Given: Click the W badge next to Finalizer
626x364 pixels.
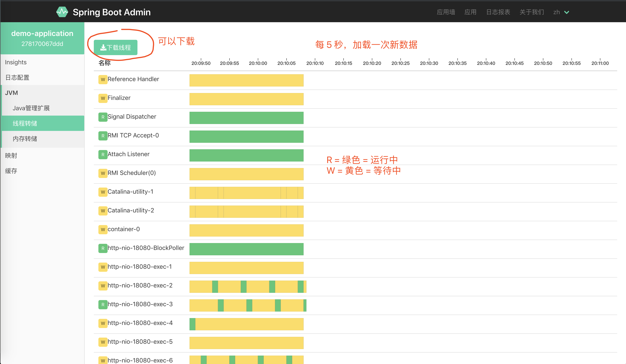Looking at the screenshot, I should coord(103,98).
